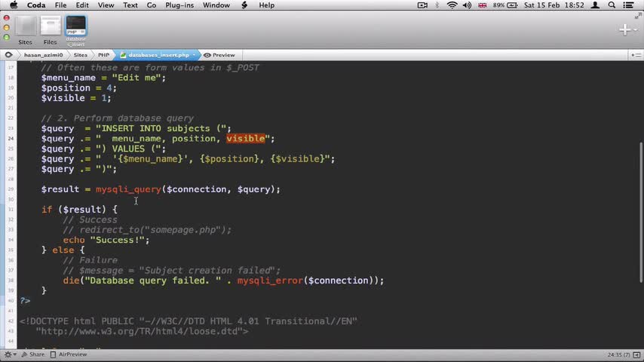Open the Notification Center list icon
The width and height of the screenshot is (644, 362).
[628, 5]
